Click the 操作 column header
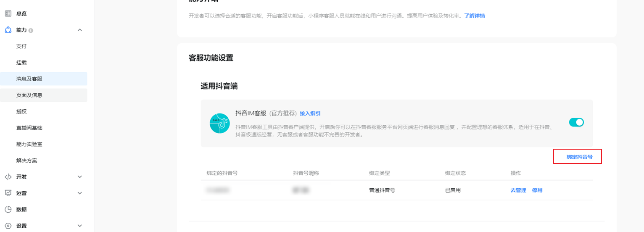The height and width of the screenshot is (232, 644). pos(516,173)
